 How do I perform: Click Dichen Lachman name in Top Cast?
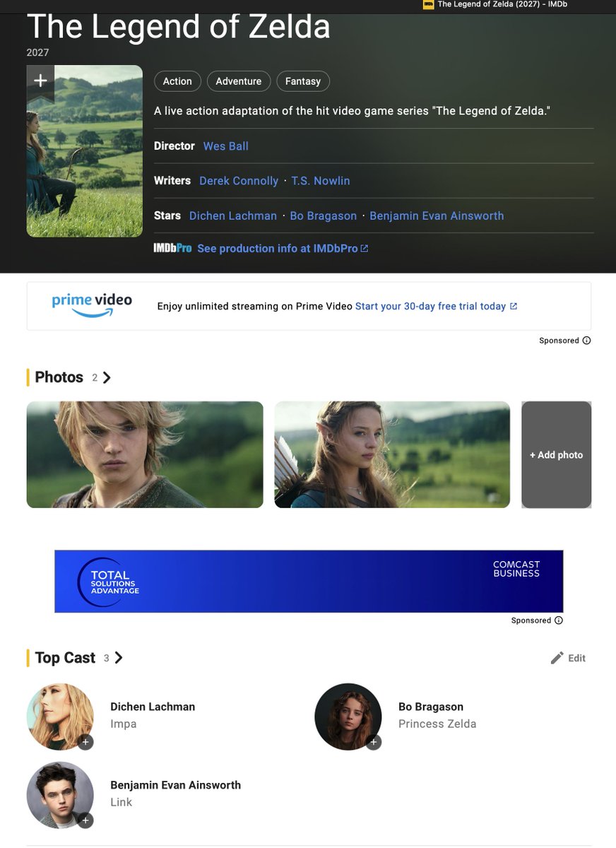pyautogui.click(x=153, y=707)
